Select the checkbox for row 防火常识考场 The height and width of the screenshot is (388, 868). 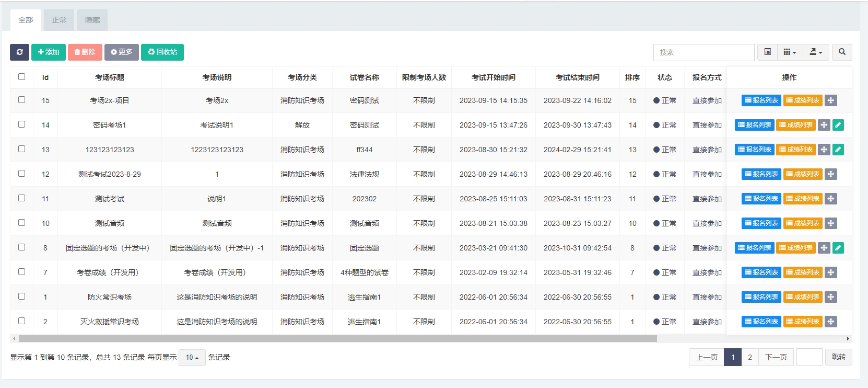click(x=21, y=296)
